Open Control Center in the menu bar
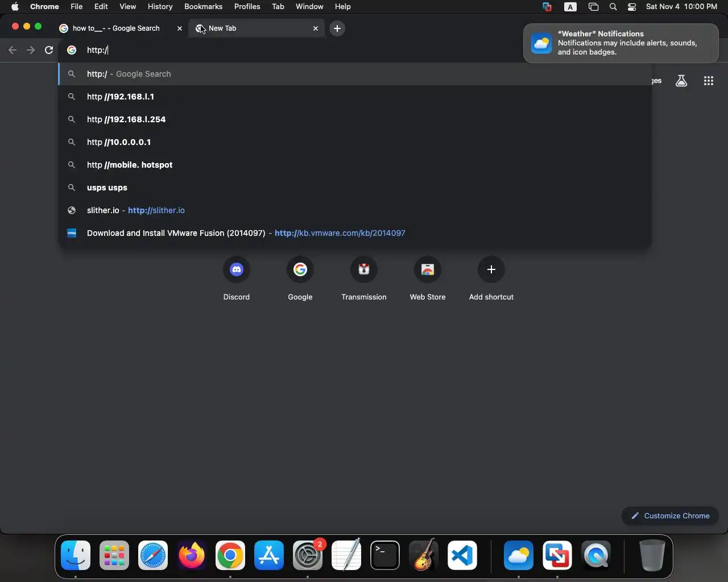 pos(632,7)
